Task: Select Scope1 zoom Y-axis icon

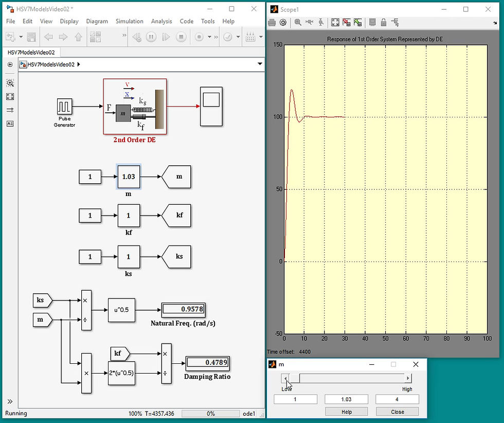Action: tap(321, 23)
